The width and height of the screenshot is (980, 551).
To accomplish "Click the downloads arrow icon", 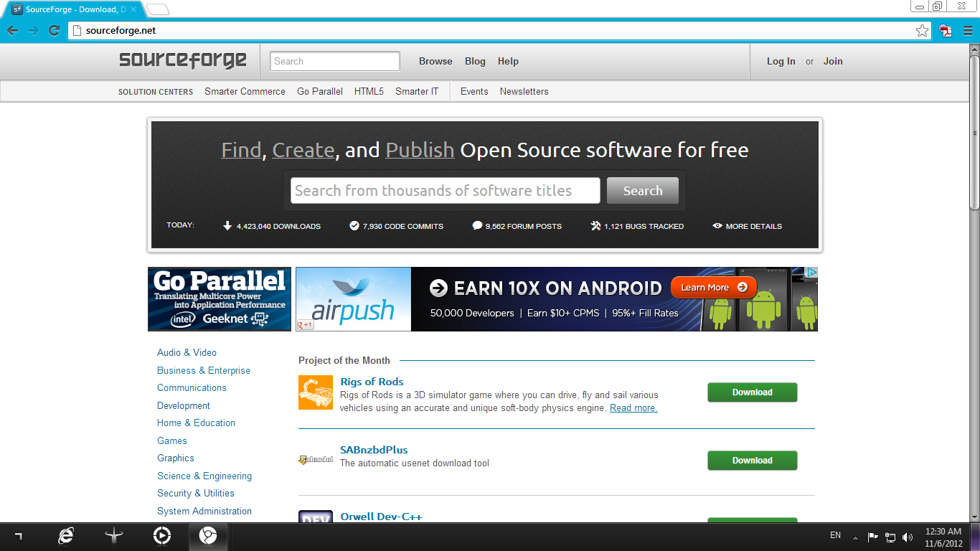I will click(227, 226).
